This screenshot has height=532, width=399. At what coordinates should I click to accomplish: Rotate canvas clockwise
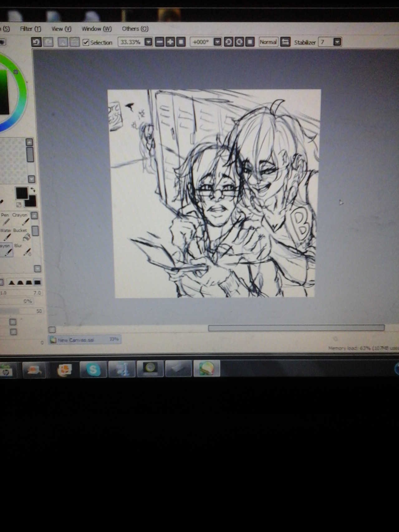pyautogui.click(x=239, y=42)
